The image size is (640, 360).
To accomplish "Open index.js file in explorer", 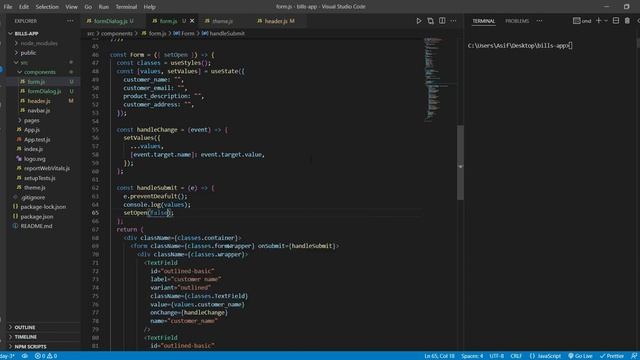I will tap(33, 149).
